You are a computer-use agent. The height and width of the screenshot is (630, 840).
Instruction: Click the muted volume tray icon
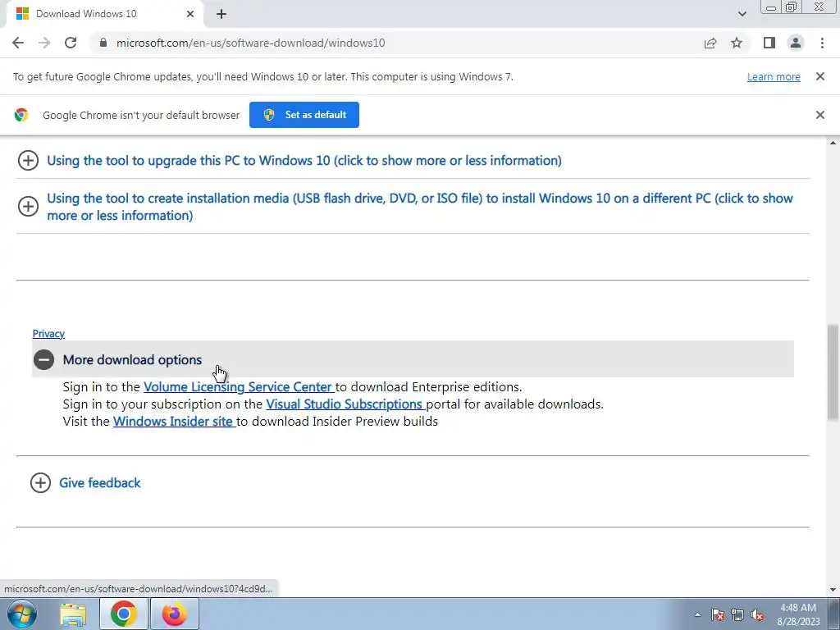(757, 614)
